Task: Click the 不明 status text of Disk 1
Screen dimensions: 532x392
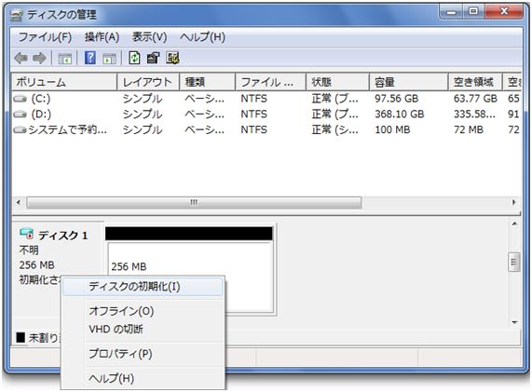Action: [29, 250]
